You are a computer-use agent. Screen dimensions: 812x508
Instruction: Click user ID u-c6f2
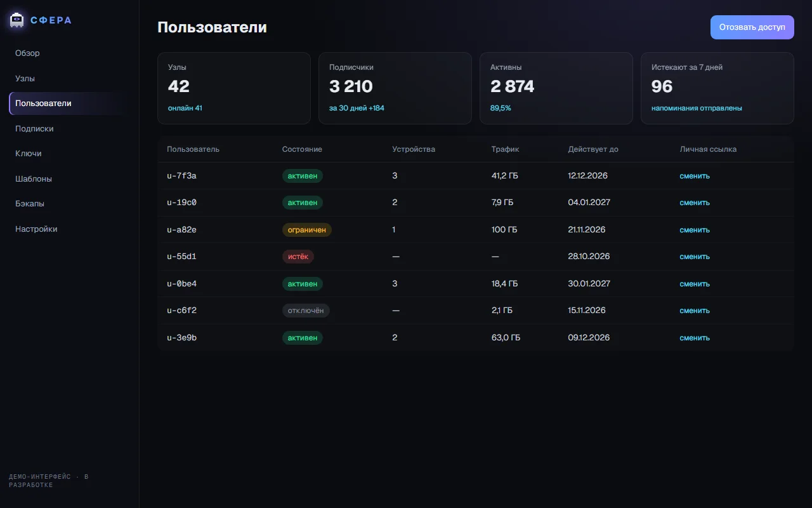[x=181, y=311]
